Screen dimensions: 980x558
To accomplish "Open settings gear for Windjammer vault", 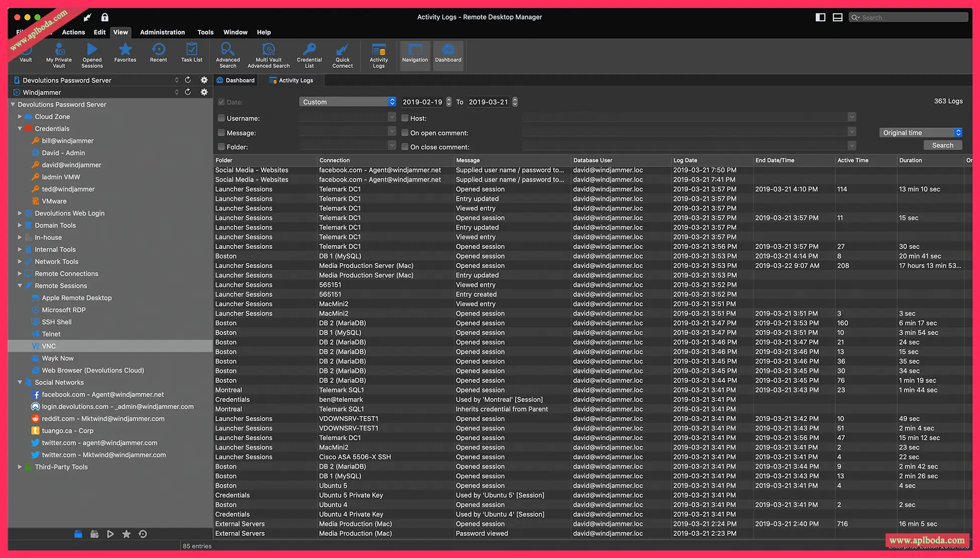I will click(x=204, y=92).
